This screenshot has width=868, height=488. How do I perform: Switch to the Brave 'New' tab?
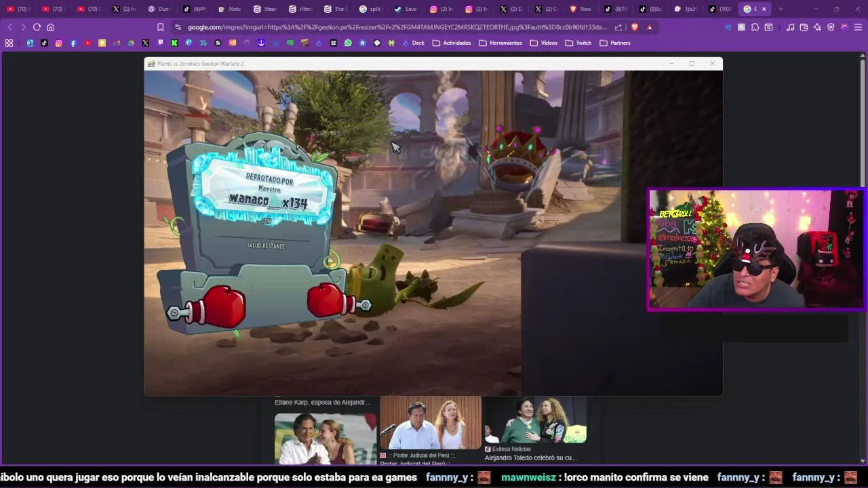[x=580, y=9]
